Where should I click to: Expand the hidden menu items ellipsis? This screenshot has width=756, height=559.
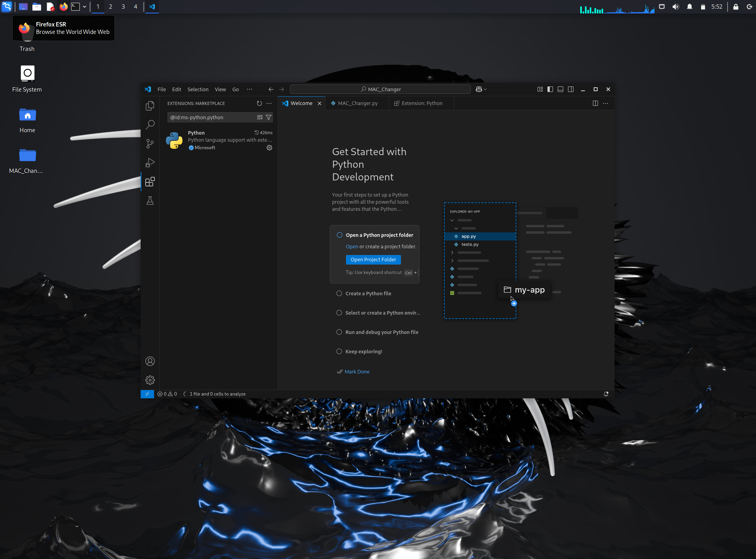coord(250,89)
